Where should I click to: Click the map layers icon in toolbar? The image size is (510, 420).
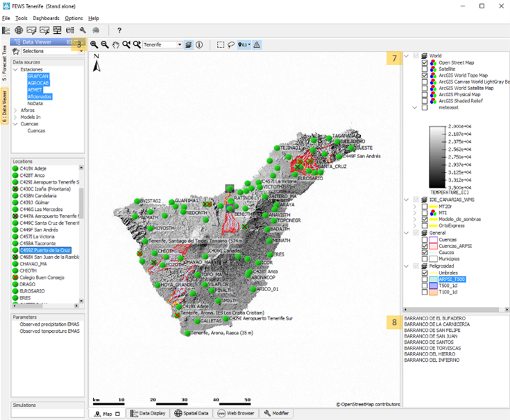coord(189,44)
